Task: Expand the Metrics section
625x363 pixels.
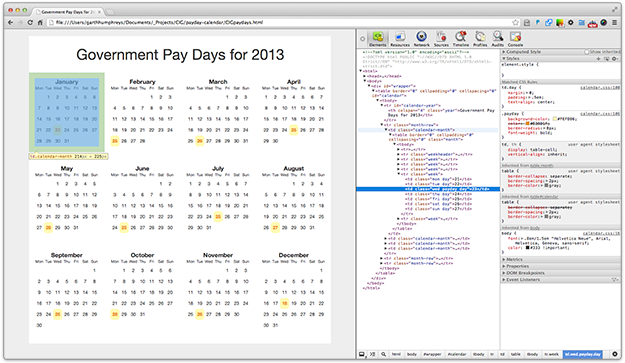Action: [x=504, y=259]
